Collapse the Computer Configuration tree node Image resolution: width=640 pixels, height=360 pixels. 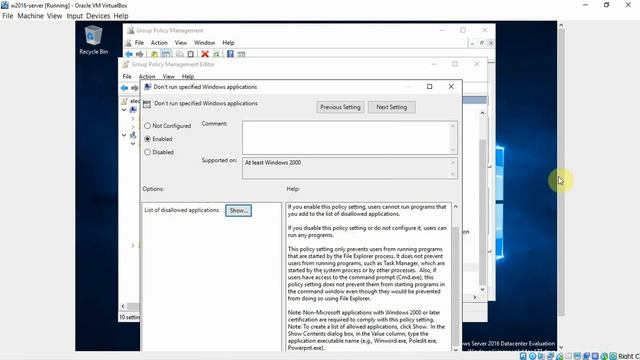click(x=124, y=110)
